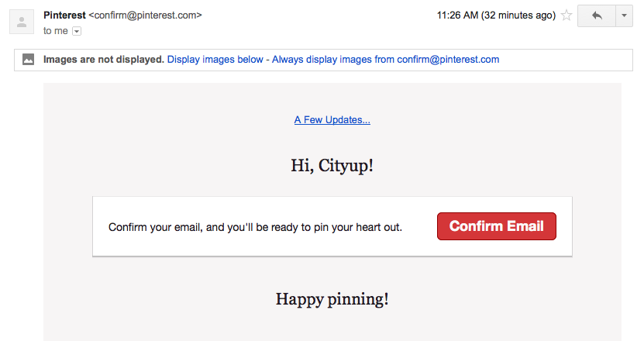Screen dimensions: 644x341
Task: Click the 11:26 AM timestamp
Action: click(x=457, y=15)
